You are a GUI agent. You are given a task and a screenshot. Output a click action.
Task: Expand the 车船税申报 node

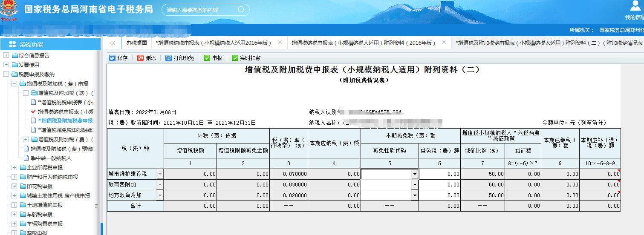coord(14,215)
